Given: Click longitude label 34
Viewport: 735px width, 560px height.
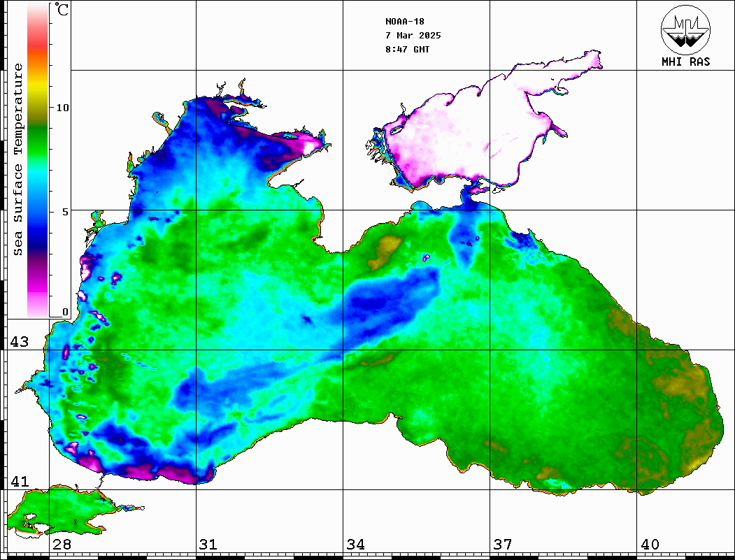Looking at the screenshot, I should (x=355, y=545).
